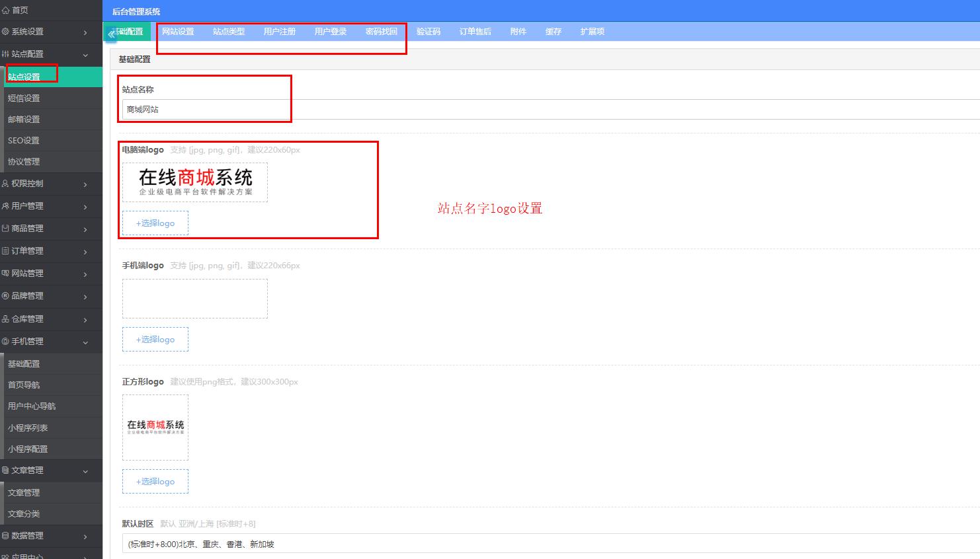The height and width of the screenshot is (559, 980).
Task: Go to 首页 in the sidebar
Action: point(52,11)
